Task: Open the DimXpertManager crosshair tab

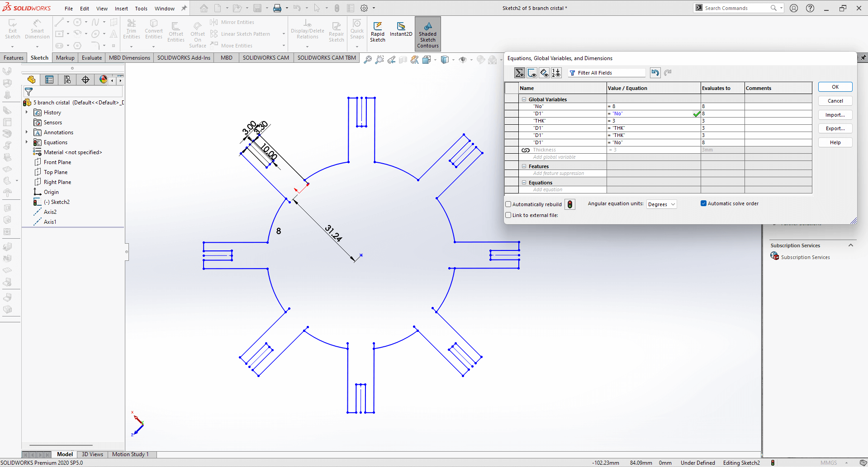Action: coord(85,80)
